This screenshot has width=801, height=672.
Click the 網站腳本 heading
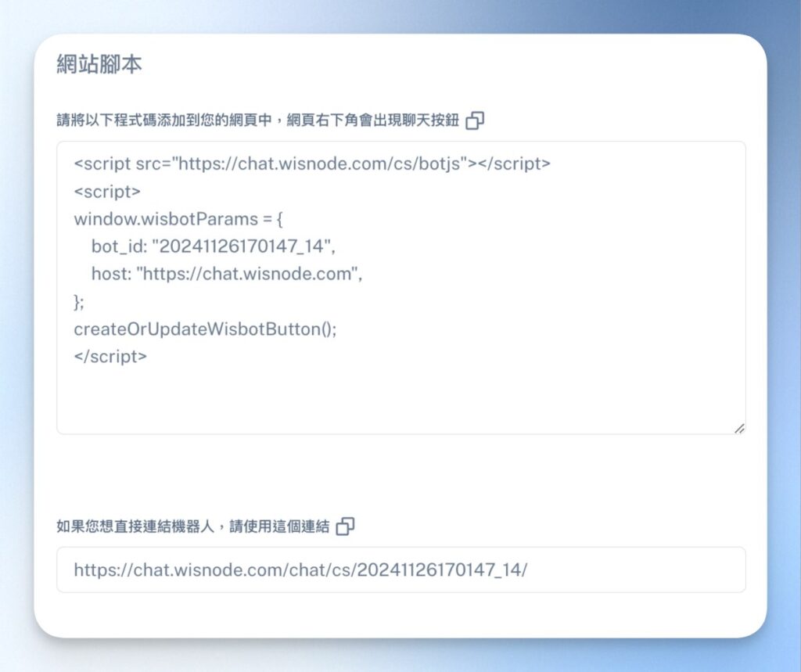(x=99, y=64)
